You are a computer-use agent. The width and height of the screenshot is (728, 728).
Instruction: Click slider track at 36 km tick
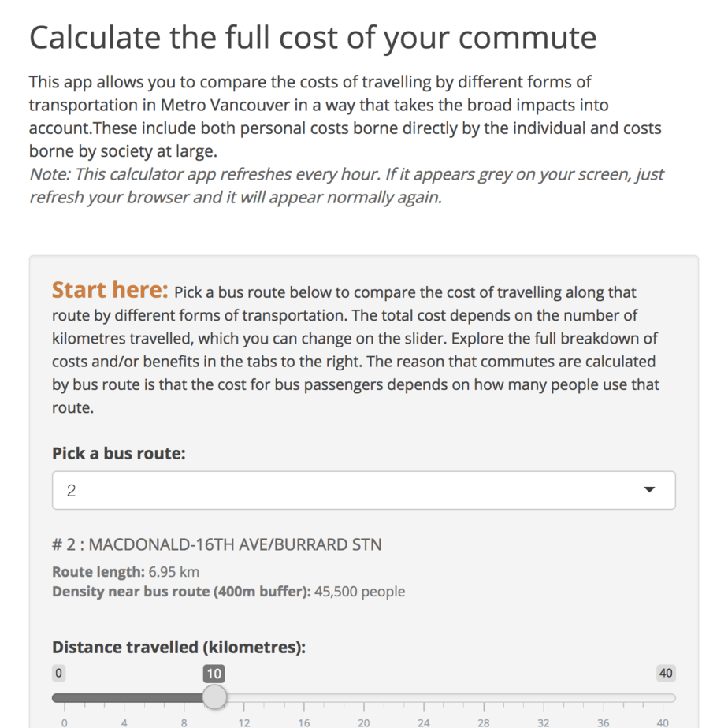pos(604,698)
